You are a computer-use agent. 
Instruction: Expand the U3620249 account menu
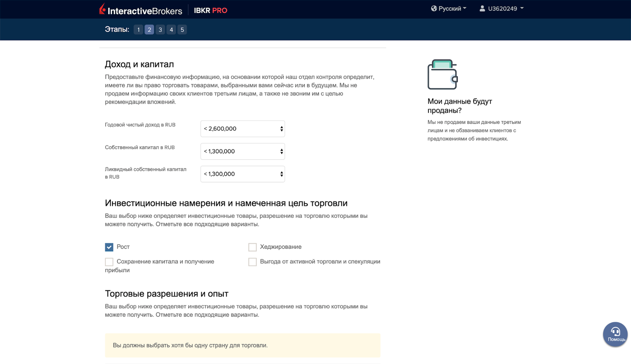[x=502, y=9]
